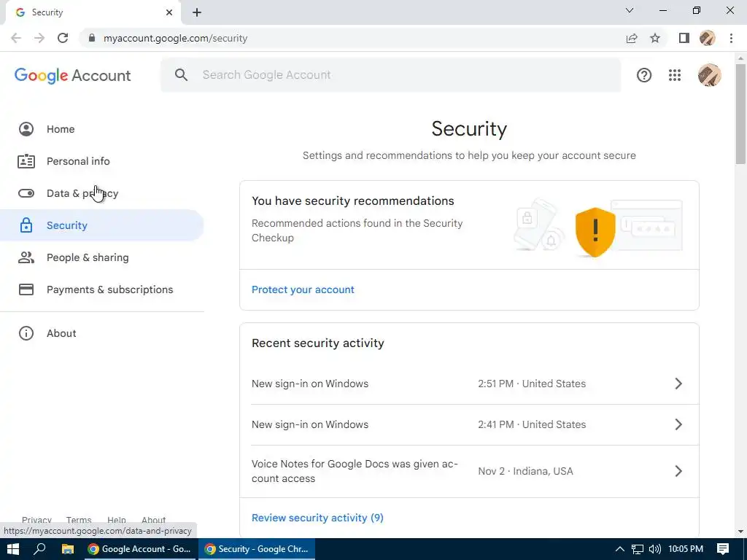Screen dimensions: 747x560
Task: Click the browser back arrow
Action: 16,38
